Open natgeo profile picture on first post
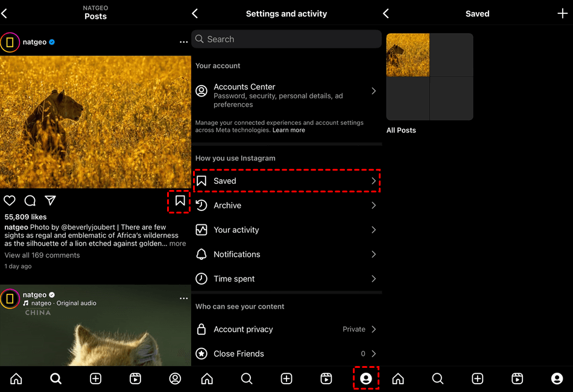Image resolution: width=573 pixels, height=392 pixels. coord(10,42)
